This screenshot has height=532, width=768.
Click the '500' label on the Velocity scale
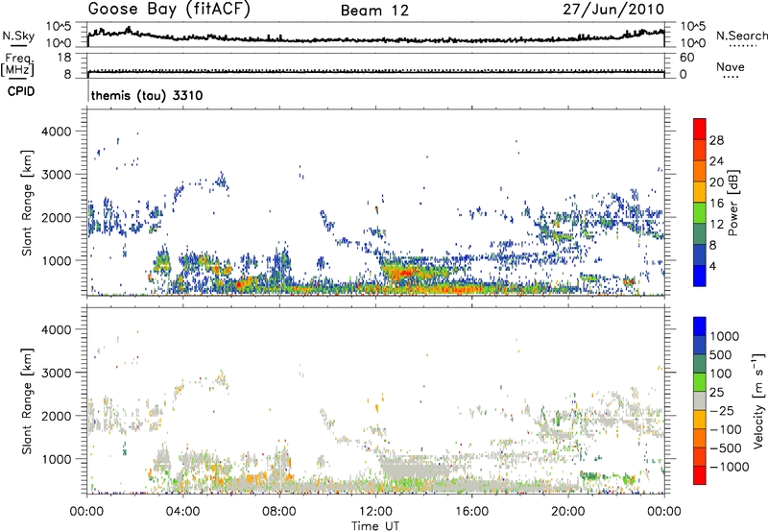[x=721, y=355]
